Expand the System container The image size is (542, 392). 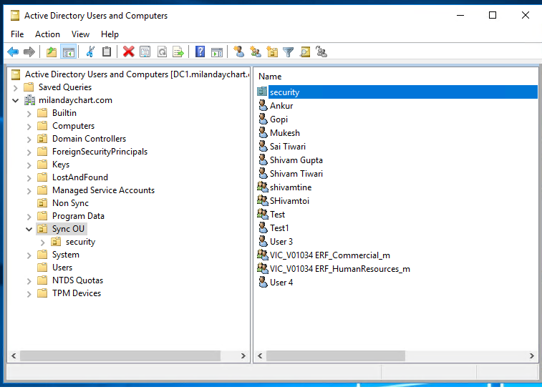pyautogui.click(x=29, y=255)
